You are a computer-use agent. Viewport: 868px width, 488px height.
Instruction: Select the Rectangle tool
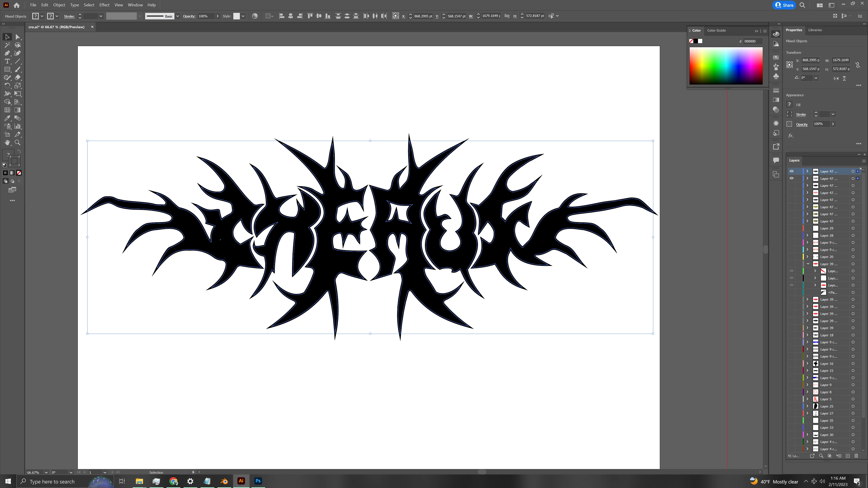[7, 69]
